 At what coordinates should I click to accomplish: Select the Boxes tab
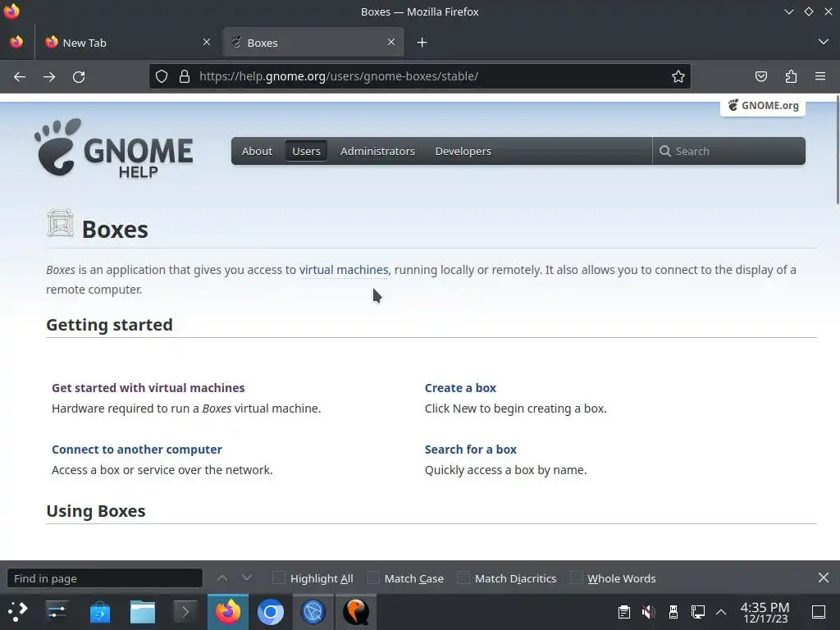coord(313,43)
